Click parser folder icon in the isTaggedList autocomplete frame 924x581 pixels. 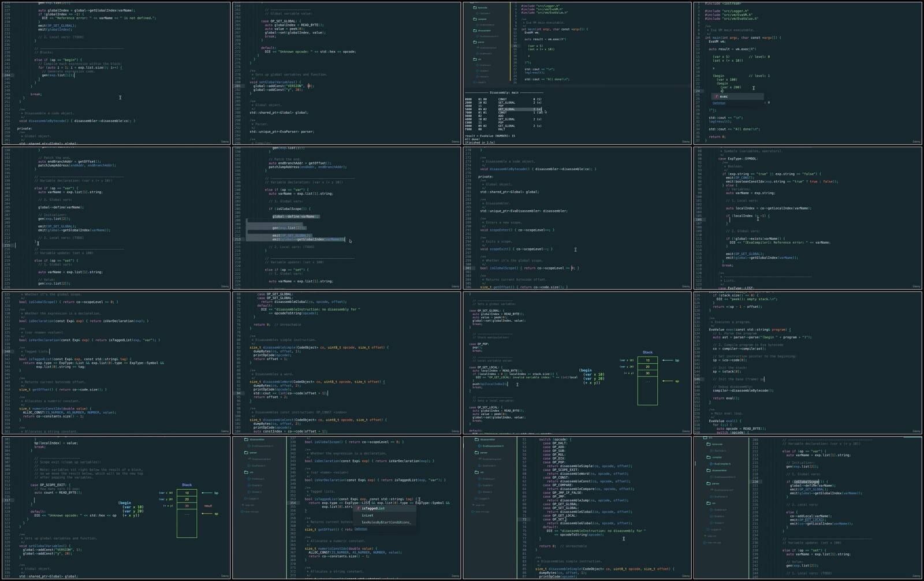coord(247,453)
